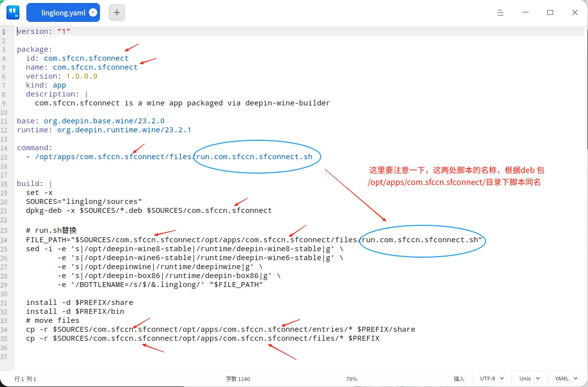Click the 'install -d $PREFIX/share' line
This screenshot has height=387, width=588.
point(80,302)
